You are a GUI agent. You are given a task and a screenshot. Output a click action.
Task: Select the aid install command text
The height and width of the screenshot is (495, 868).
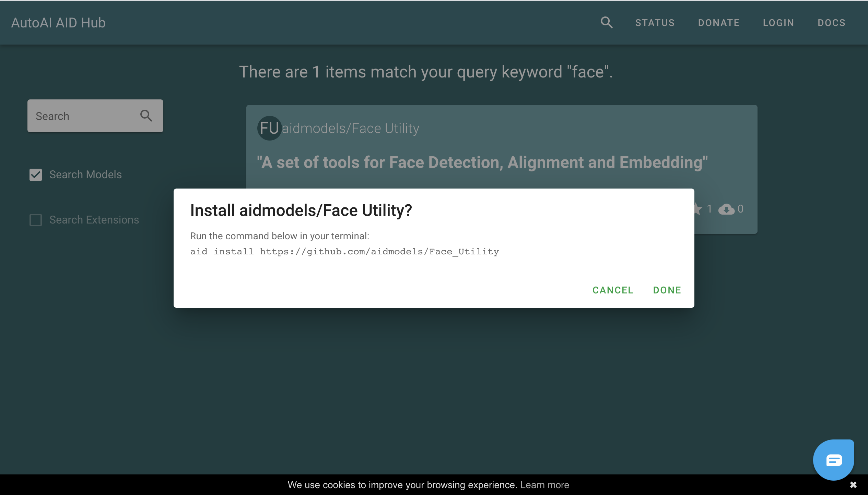[x=344, y=252]
